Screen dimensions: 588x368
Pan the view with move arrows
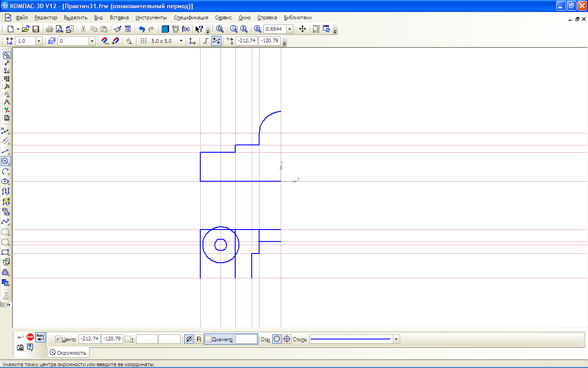302,29
